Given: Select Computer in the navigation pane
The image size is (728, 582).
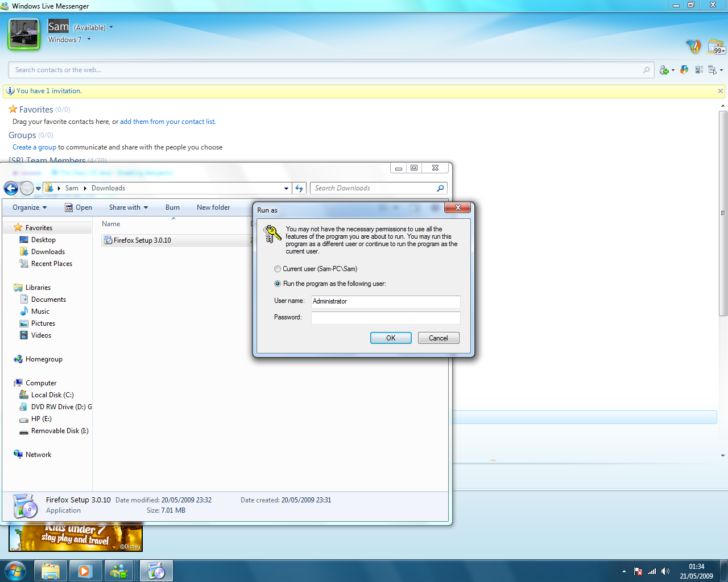Looking at the screenshot, I should click(x=40, y=383).
